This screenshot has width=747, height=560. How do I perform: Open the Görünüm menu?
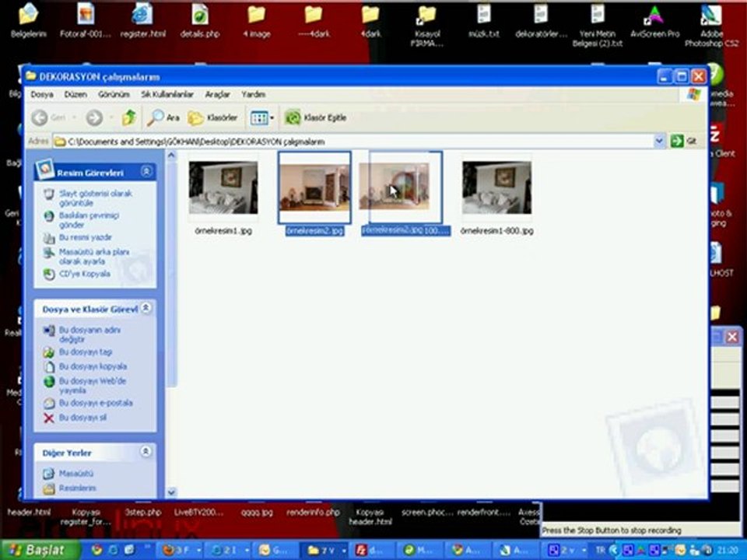pyautogui.click(x=114, y=94)
